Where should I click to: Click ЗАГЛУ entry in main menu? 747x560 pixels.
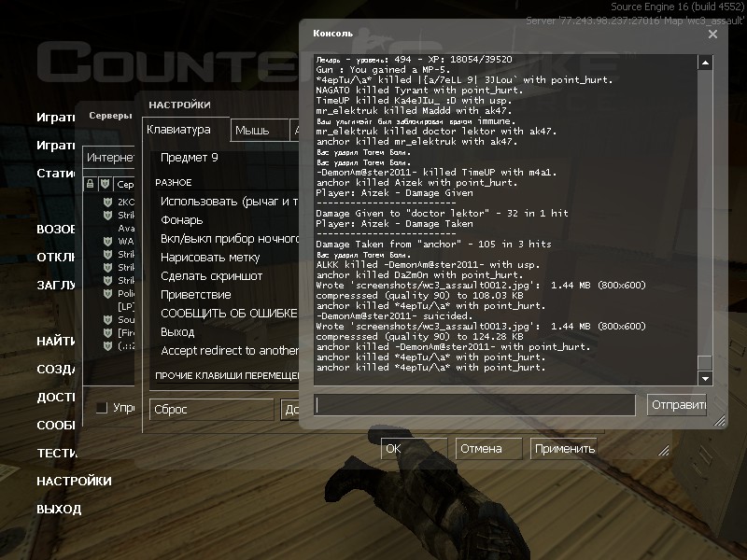[56, 286]
